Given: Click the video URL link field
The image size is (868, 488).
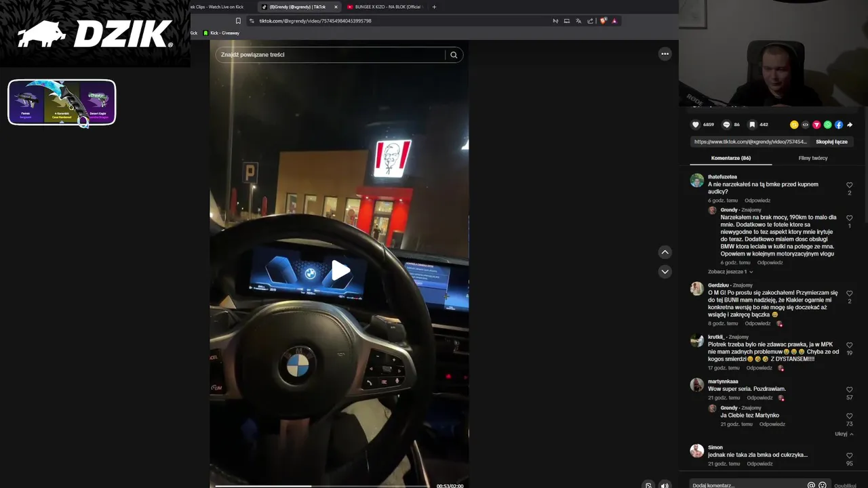Looking at the screenshot, I should [751, 142].
